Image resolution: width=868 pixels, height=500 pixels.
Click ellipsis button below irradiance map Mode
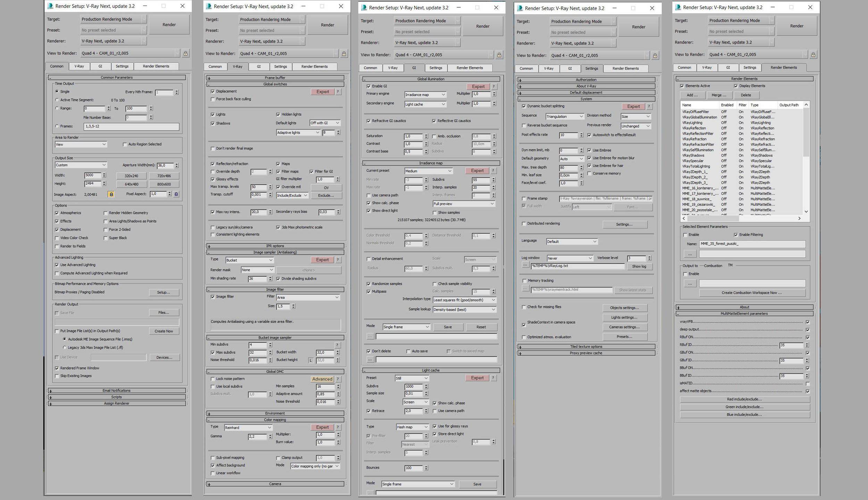pos(370,336)
